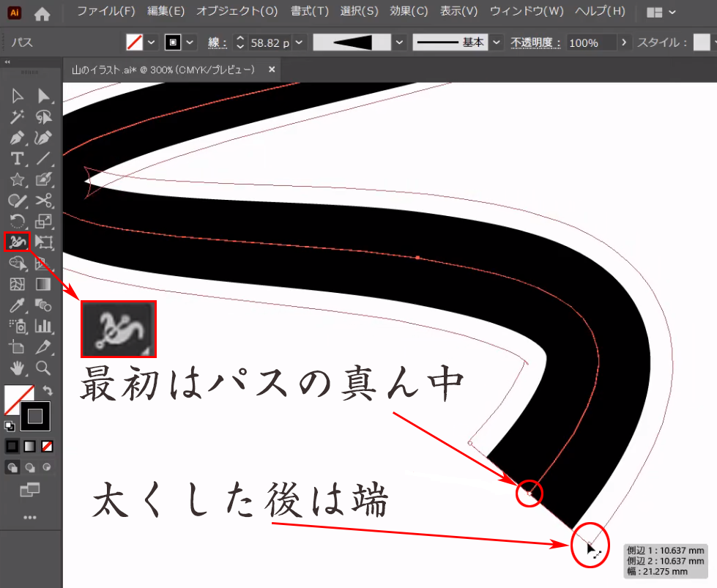The width and height of the screenshot is (717, 588).
Task: Select the Pen tool
Action: pos(17,137)
